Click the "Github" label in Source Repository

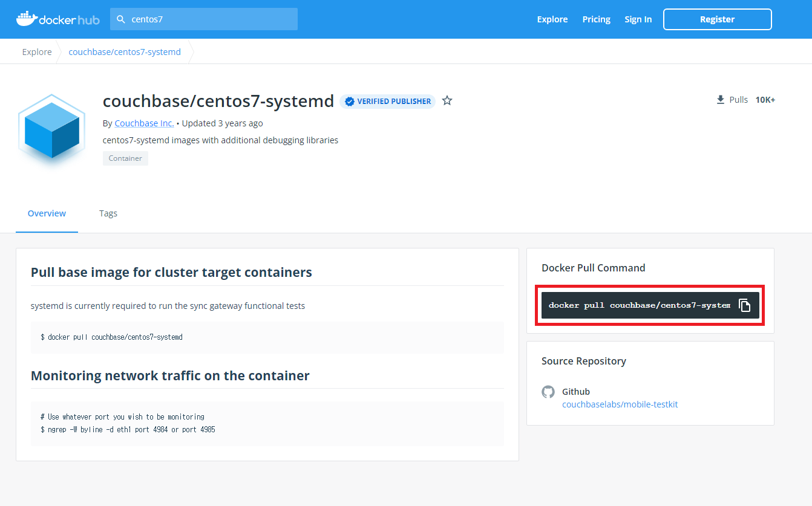click(576, 392)
